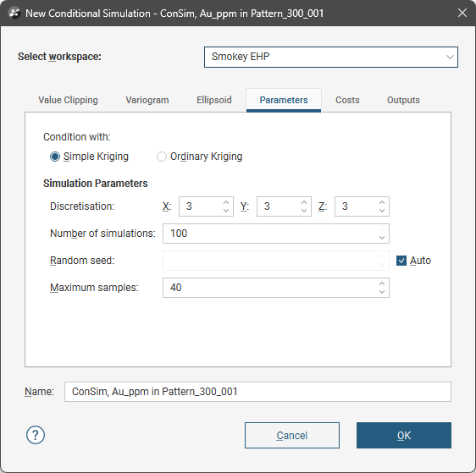Image resolution: width=476 pixels, height=473 pixels.
Task: Increase the Maximum samples value
Action: coord(382,283)
